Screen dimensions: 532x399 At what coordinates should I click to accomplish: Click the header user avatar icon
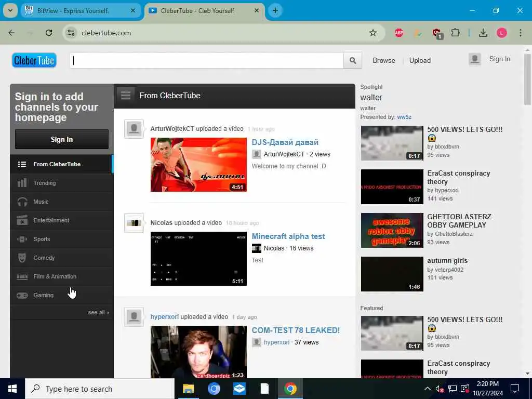tap(475, 59)
